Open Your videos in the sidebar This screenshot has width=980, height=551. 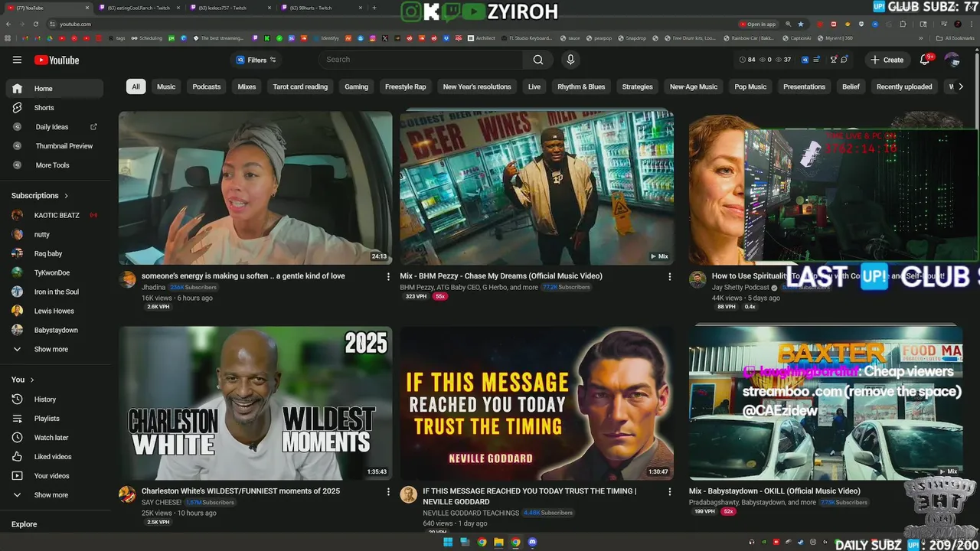pyautogui.click(x=51, y=476)
